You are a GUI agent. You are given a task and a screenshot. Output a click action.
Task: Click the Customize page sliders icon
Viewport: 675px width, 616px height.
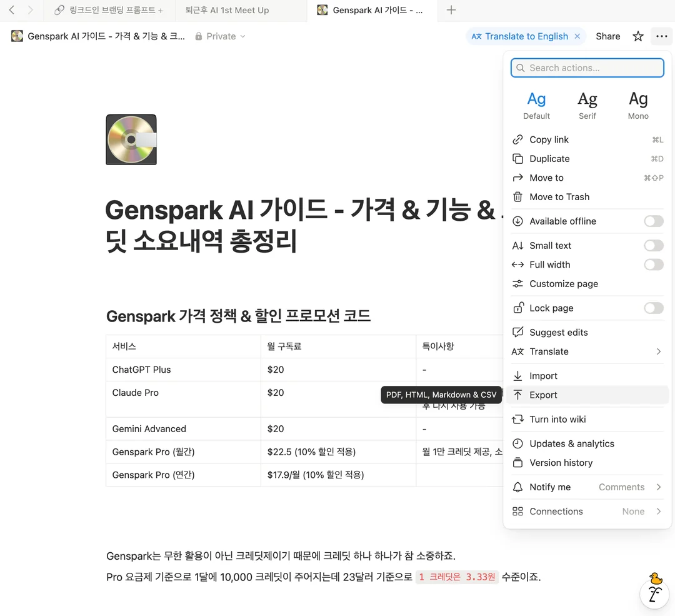pyautogui.click(x=517, y=283)
